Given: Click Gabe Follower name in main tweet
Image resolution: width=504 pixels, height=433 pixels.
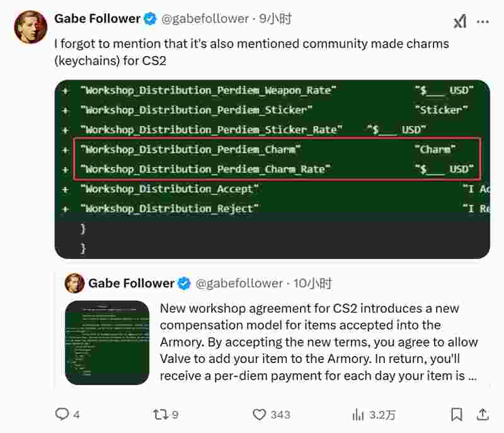Looking at the screenshot, I should coord(97,19).
